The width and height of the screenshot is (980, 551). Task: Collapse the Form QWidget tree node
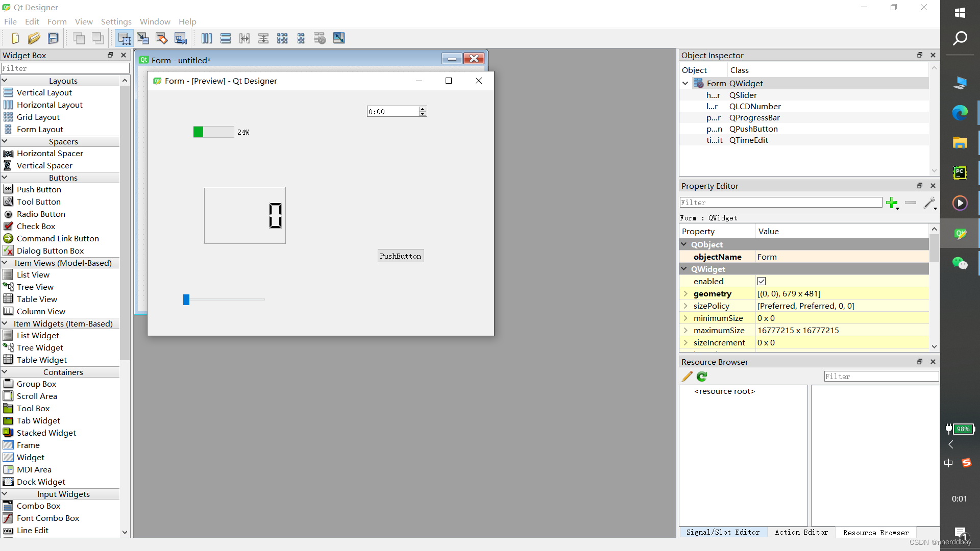[685, 83]
